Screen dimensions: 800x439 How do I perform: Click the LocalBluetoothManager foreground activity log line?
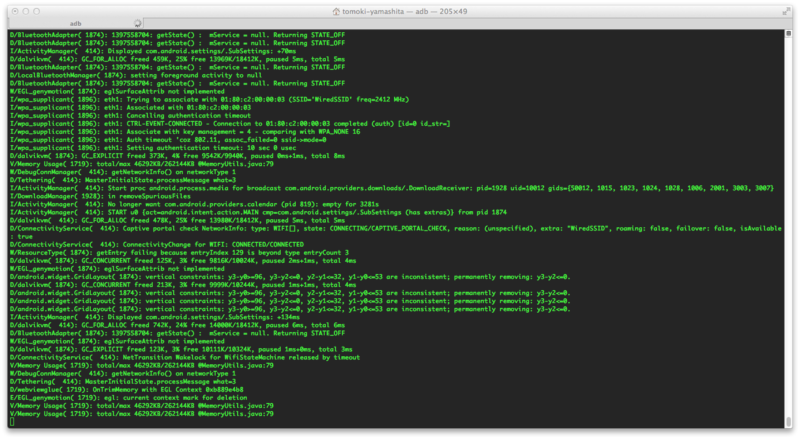(136, 75)
